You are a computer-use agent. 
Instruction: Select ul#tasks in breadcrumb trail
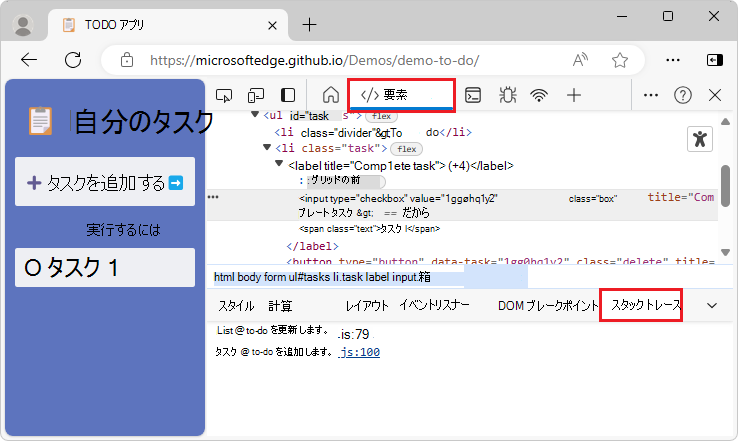pyautogui.click(x=309, y=277)
